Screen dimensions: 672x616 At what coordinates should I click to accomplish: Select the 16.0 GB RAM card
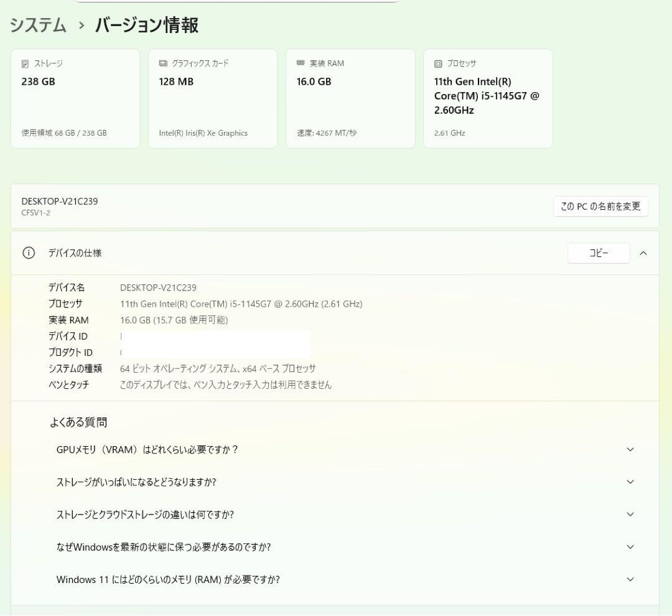(350, 98)
